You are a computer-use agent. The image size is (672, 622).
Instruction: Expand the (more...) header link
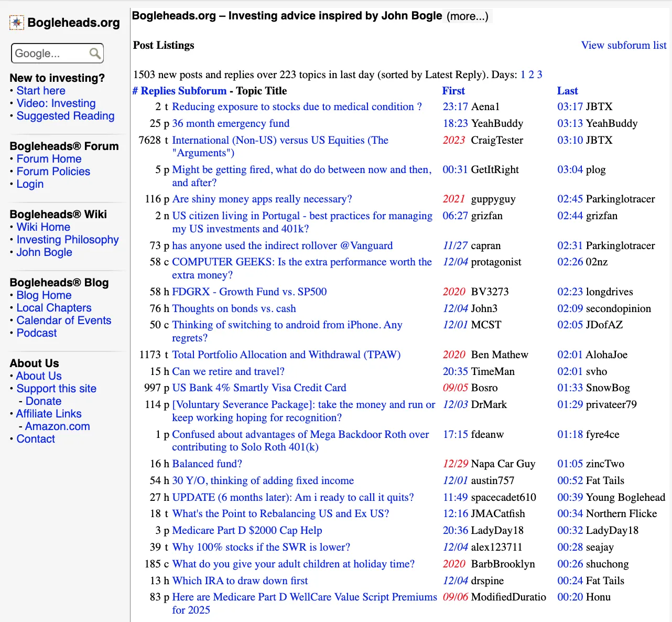[467, 16]
